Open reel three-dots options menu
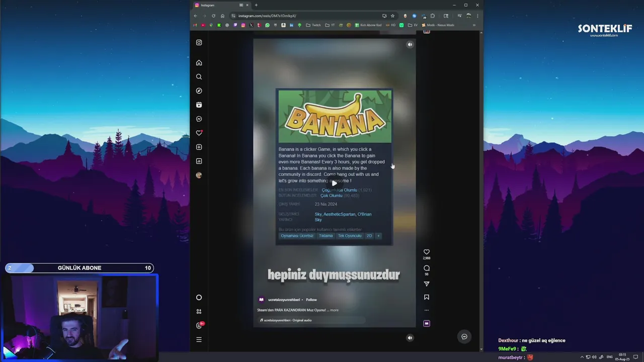 [x=427, y=310]
